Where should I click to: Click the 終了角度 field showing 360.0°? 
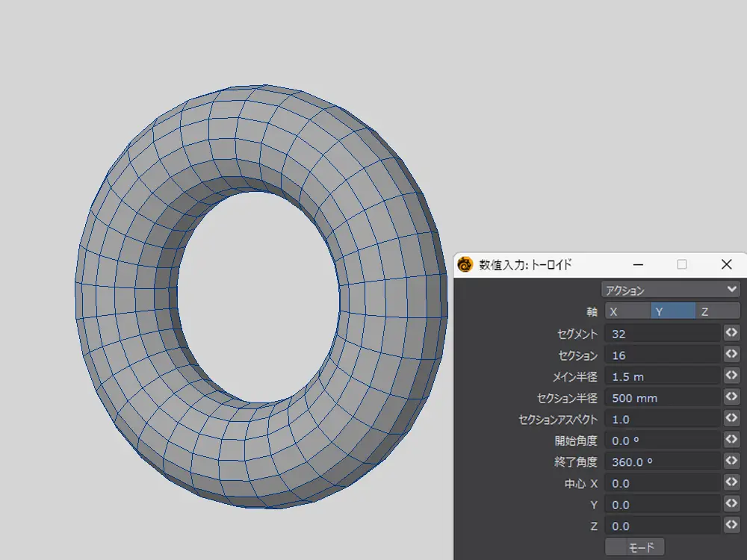[x=663, y=461]
